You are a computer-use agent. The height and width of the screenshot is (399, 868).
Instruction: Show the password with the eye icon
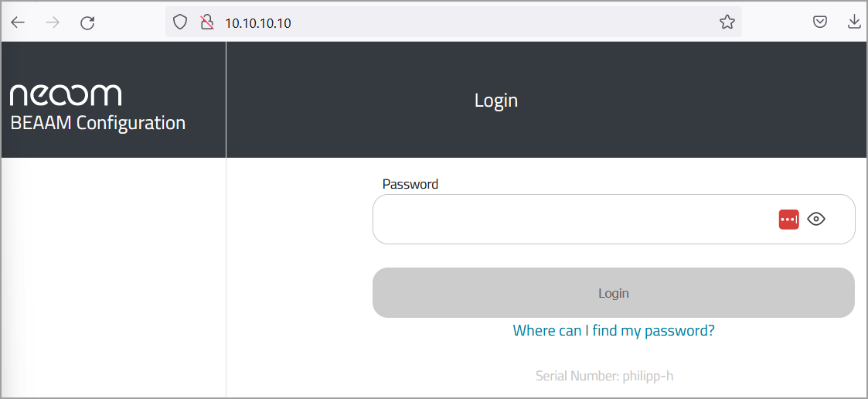[816, 220]
